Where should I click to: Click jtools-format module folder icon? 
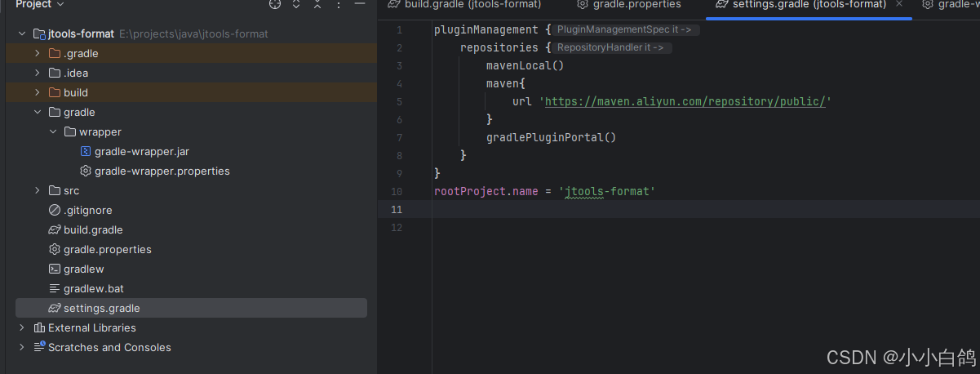39,34
